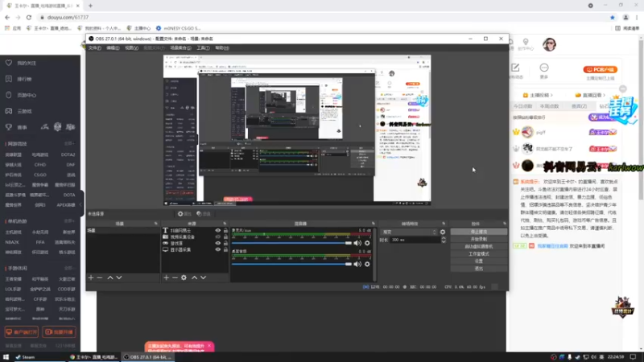Open Edit menu in OBS
Image resolution: width=644 pixels, height=362 pixels.
(x=113, y=48)
